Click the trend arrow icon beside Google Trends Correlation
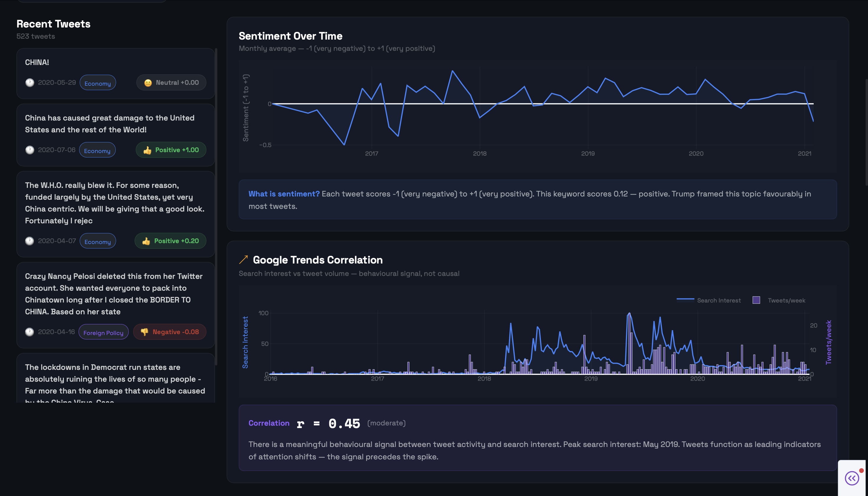This screenshot has height=496, width=868. tap(243, 260)
